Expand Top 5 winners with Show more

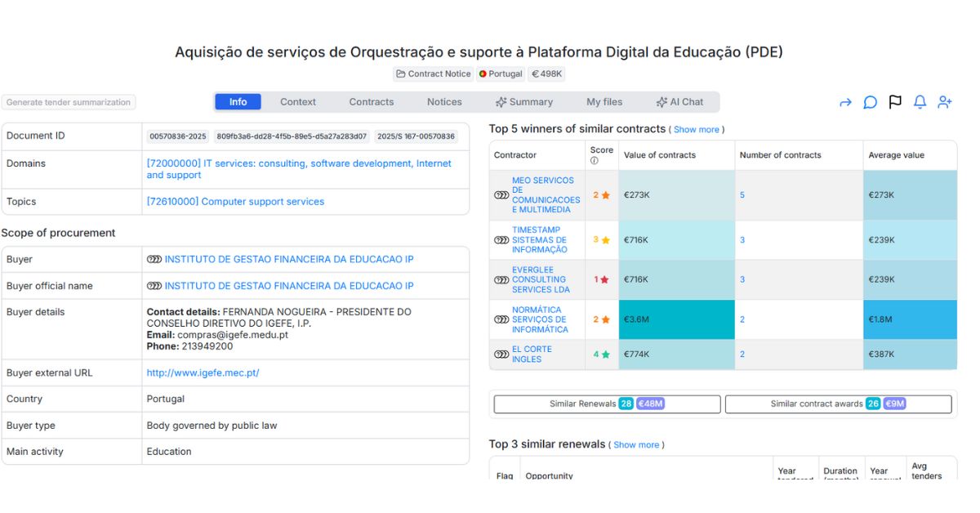(696, 130)
